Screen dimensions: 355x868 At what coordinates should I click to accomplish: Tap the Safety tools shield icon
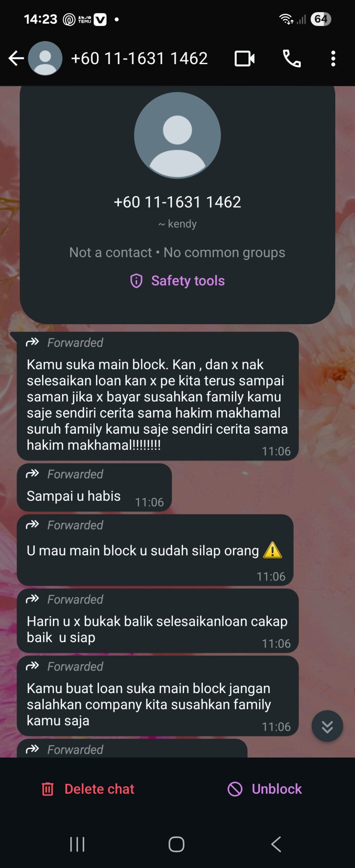(x=136, y=281)
